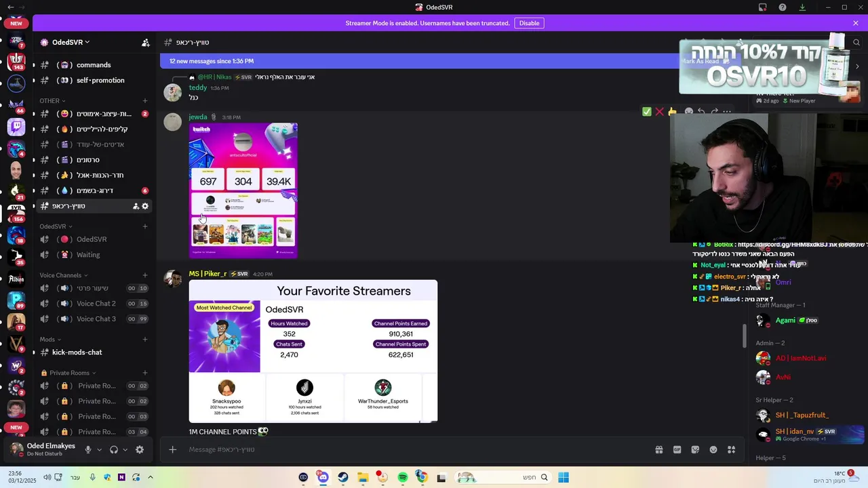Image resolution: width=868 pixels, height=488 pixels.
Task: Toggle microphone mute in user panel
Action: (87, 449)
